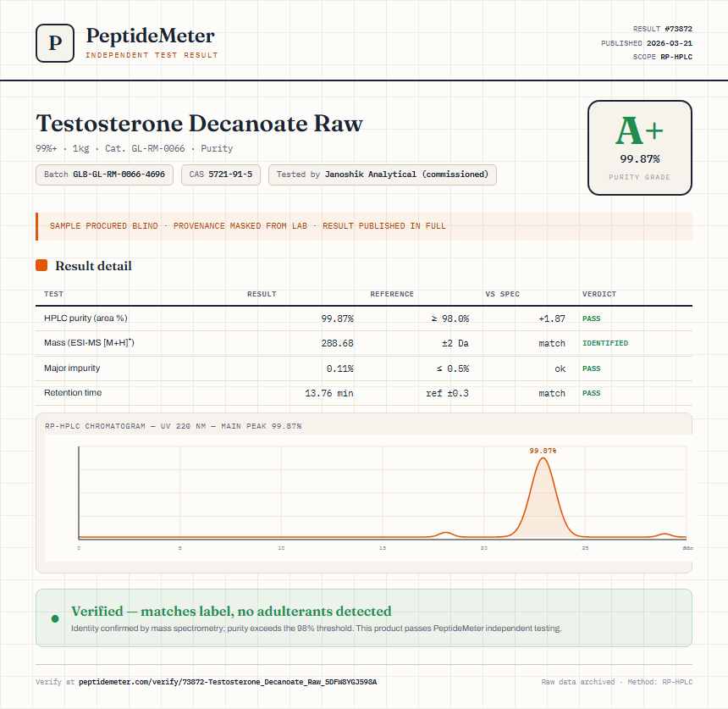Click the A+ purity grade badge
728x709 pixels.
[640, 147]
